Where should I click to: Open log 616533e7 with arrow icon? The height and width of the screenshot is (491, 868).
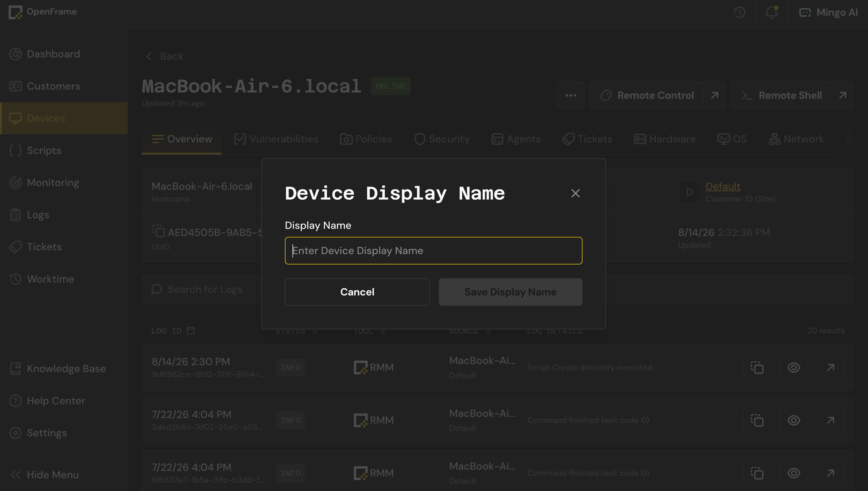(x=831, y=473)
